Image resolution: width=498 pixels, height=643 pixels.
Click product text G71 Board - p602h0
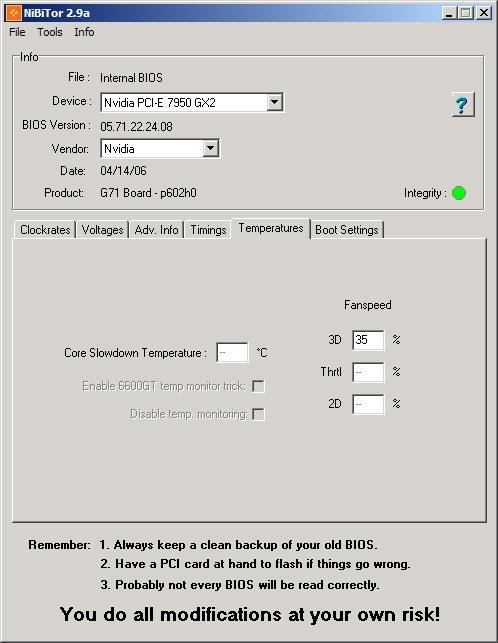coord(148,193)
